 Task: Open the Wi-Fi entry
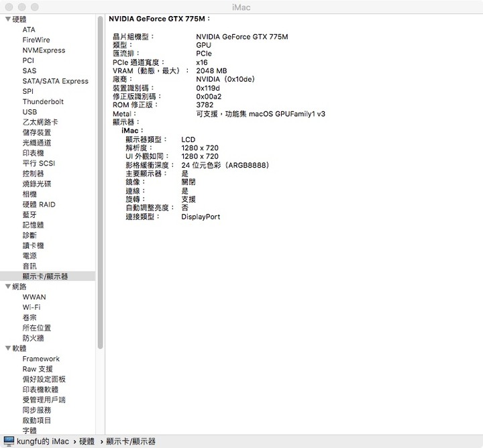(32, 307)
